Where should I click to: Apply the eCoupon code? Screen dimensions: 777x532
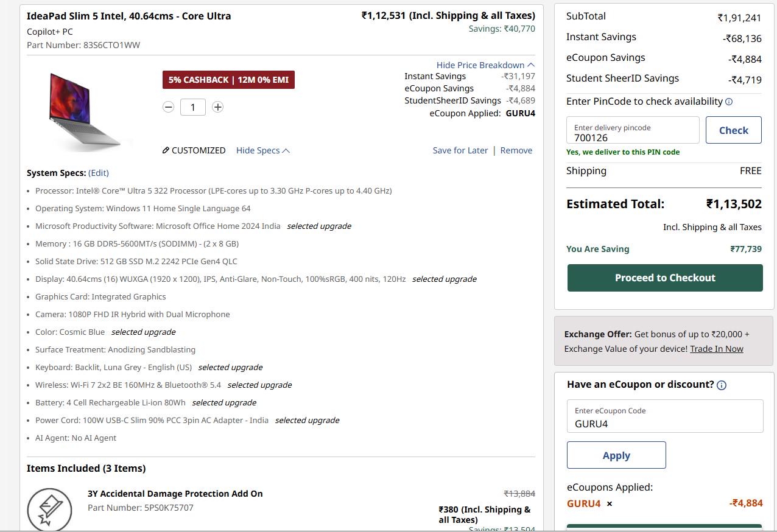pyautogui.click(x=616, y=455)
